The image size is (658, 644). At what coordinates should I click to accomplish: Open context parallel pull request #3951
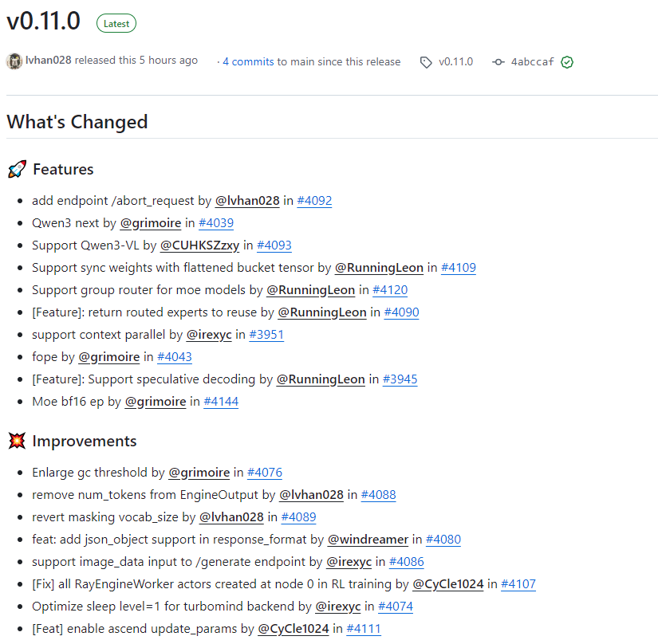click(x=266, y=335)
